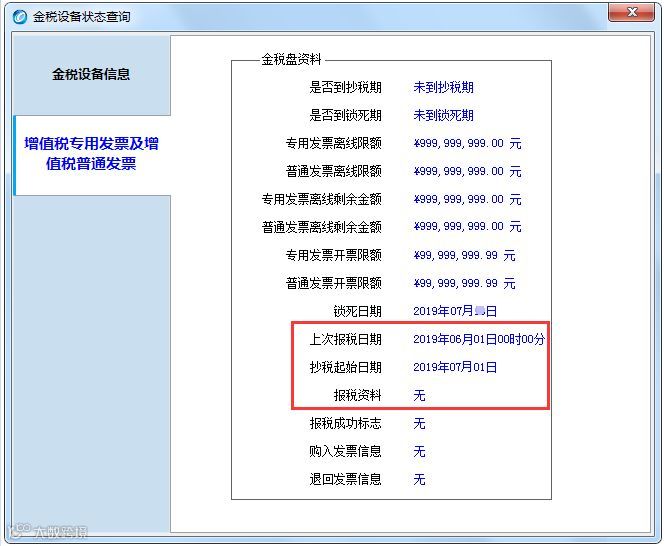Click the 是否到抄税期 label
664x546 pixels.
pos(345,87)
